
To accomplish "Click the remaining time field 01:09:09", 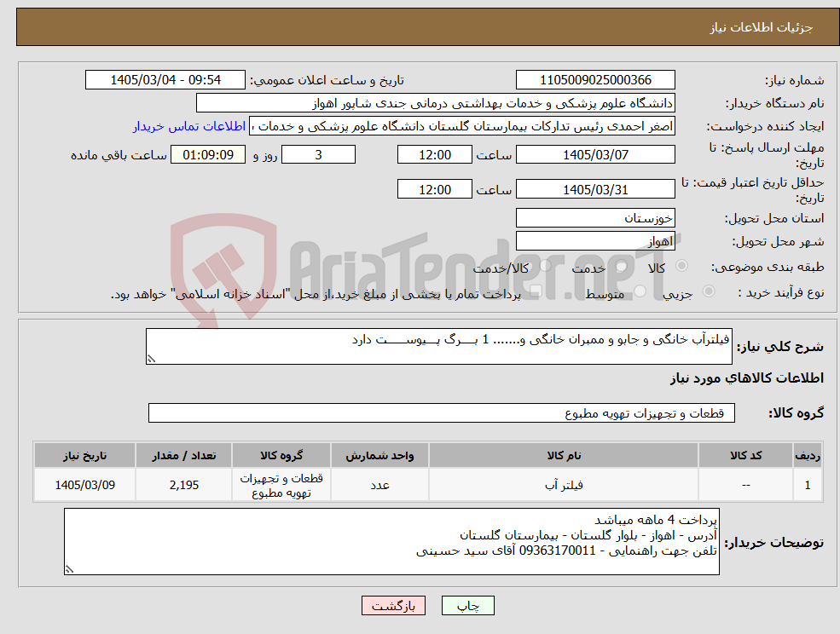I will pos(208,155).
